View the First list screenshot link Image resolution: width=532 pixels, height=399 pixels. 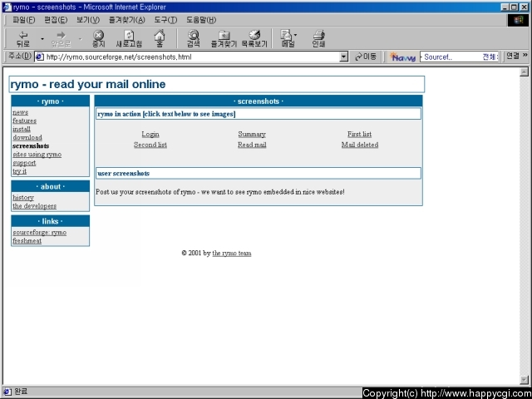pyautogui.click(x=359, y=134)
